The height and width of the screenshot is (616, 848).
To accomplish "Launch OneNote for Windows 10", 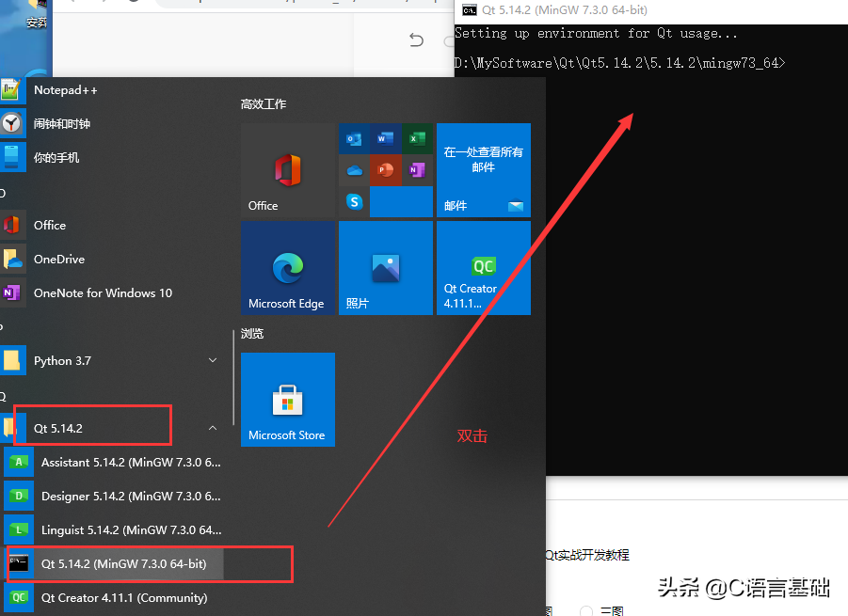I will (x=111, y=292).
